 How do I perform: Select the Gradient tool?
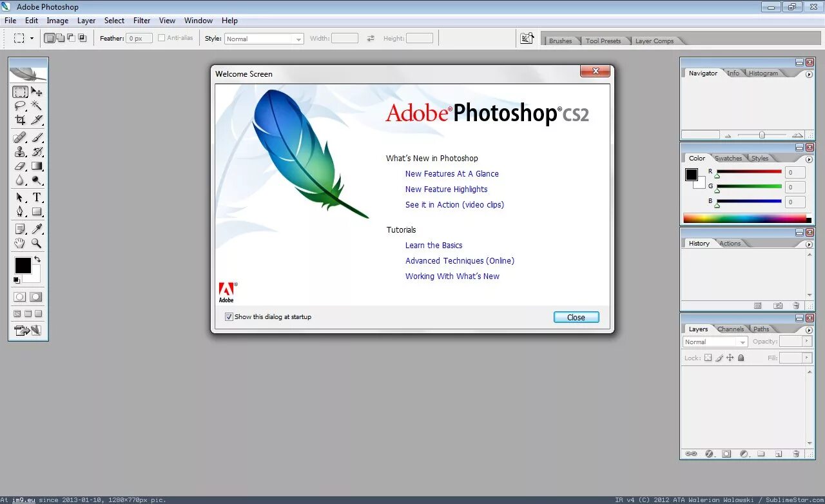click(37, 166)
